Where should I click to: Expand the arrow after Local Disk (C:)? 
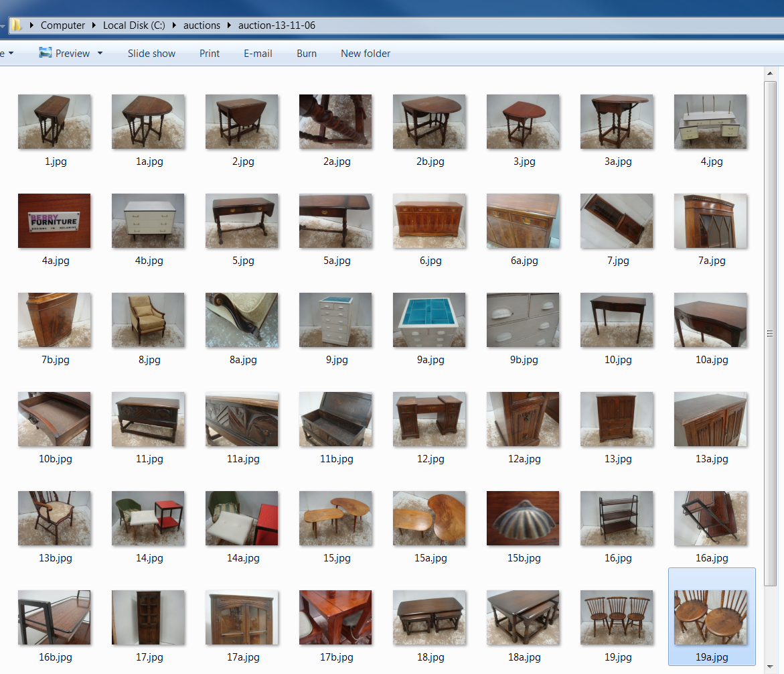174,25
